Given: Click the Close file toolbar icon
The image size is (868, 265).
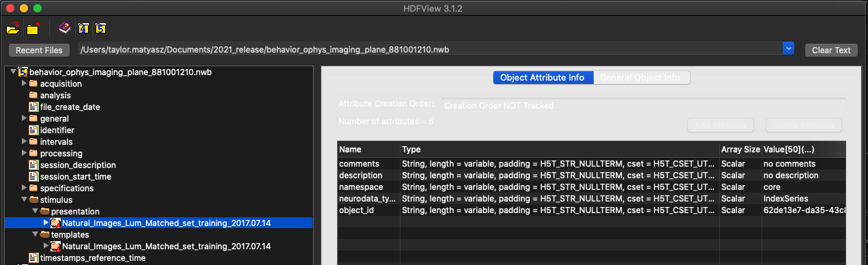Looking at the screenshot, I should (33, 29).
